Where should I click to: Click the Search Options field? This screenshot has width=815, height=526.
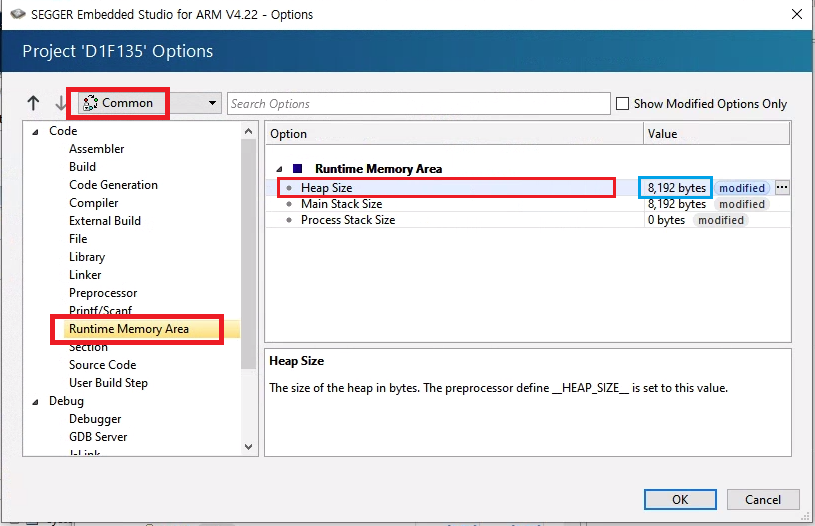pos(418,103)
